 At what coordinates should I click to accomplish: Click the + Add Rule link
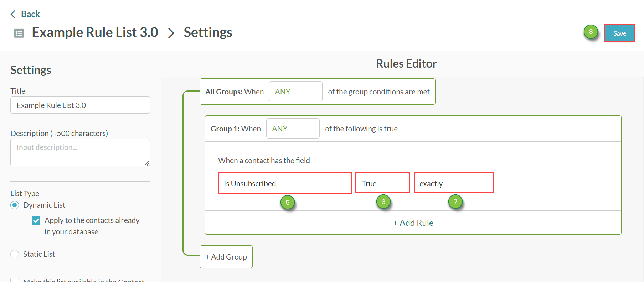tap(413, 223)
